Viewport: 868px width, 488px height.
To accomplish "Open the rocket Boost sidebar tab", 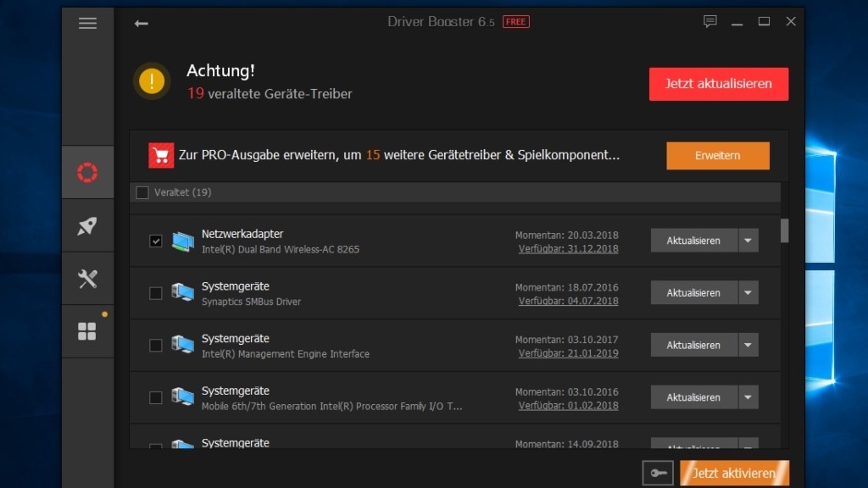I will click(87, 225).
